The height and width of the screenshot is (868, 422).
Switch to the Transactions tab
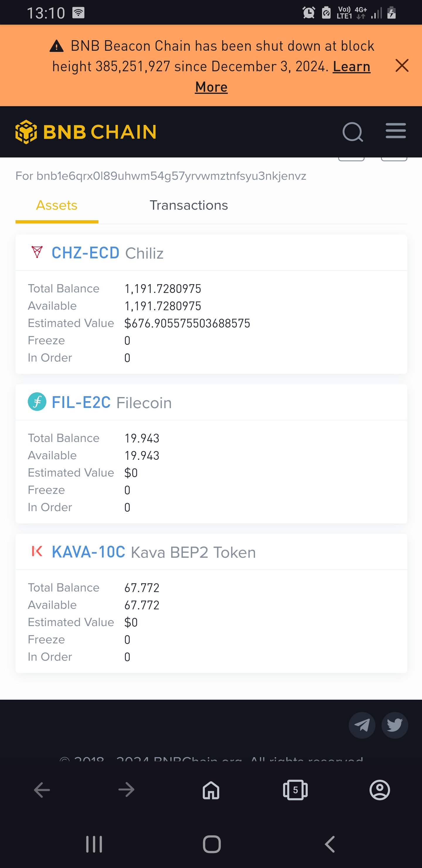[189, 205]
